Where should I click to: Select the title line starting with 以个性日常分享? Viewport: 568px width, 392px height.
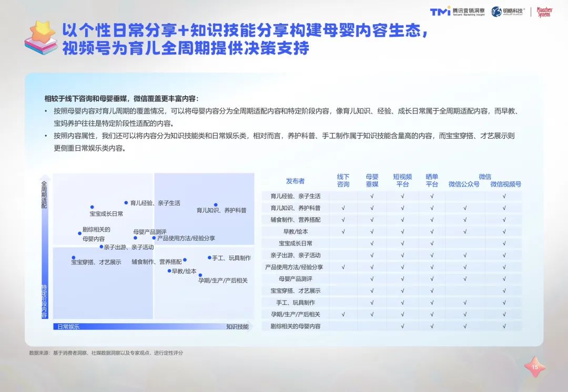[x=246, y=30]
